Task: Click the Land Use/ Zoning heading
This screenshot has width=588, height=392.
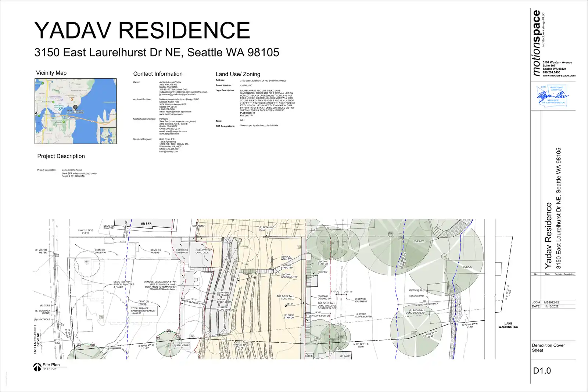Action: [x=238, y=74]
